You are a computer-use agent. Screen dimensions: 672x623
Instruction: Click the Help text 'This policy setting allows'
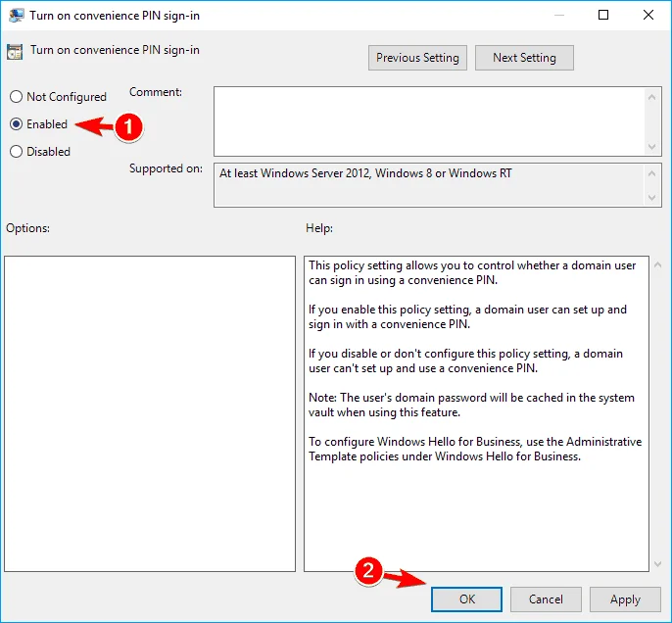(x=472, y=272)
